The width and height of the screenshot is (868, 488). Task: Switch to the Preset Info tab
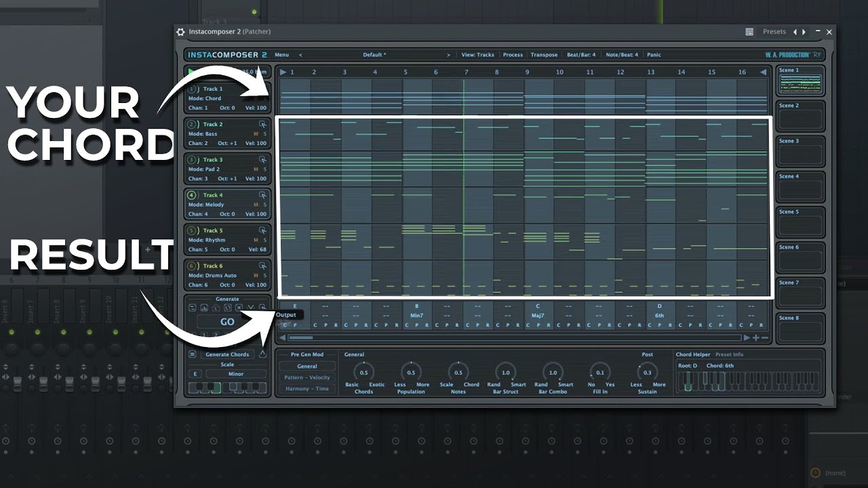729,354
